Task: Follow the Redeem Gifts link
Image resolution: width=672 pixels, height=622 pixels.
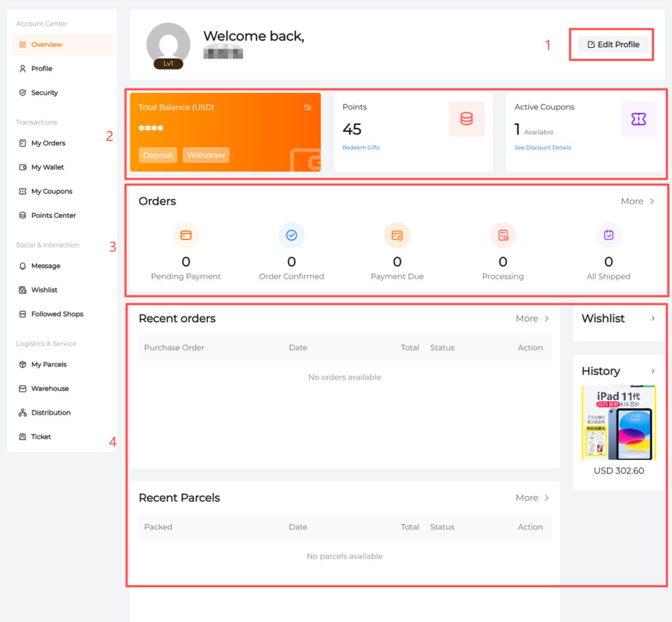Action: (361, 148)
